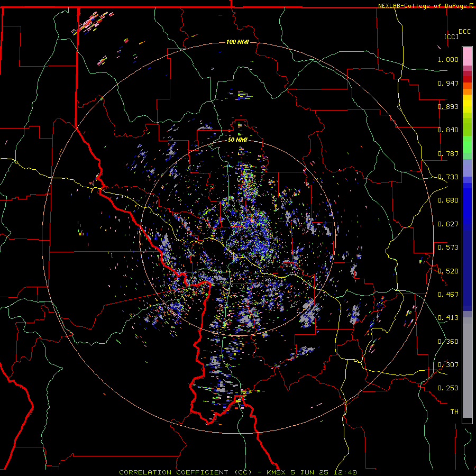Viewport: 476px width, 476px height.
Task: Click the 100 NMI range ring label
Action: (237, 42)
